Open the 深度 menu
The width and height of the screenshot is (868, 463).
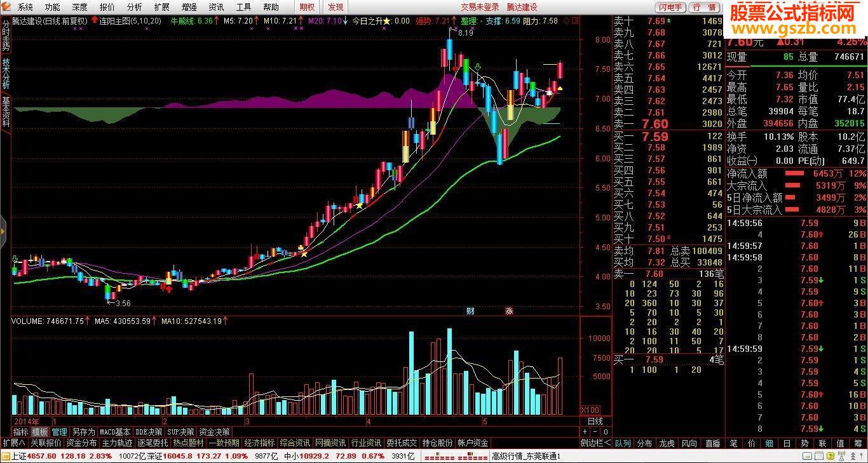click(79, 7)
